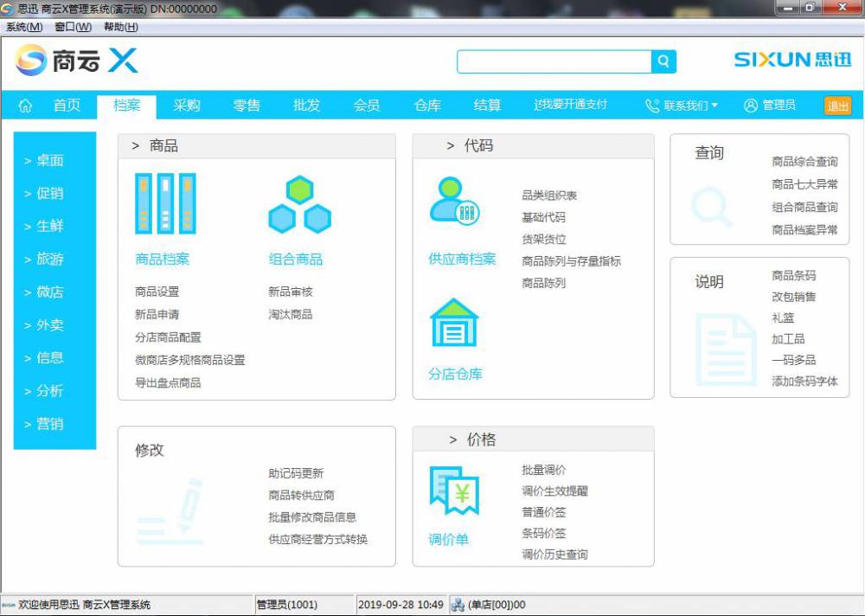The width and height of the screenshot is (865, 616).
Task: Expand the 联系我们 dropdown
Action: coord(714,105)
